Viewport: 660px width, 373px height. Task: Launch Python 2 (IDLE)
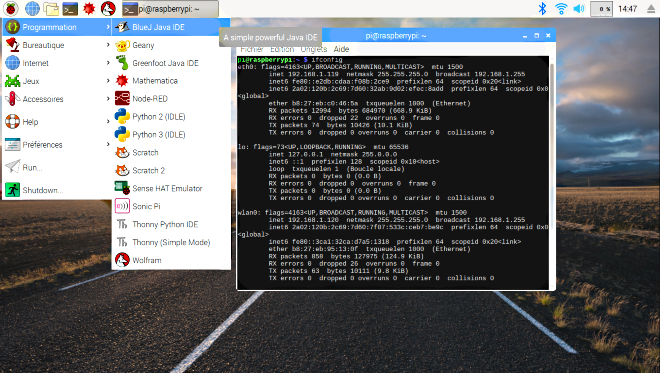pos(171,117)
